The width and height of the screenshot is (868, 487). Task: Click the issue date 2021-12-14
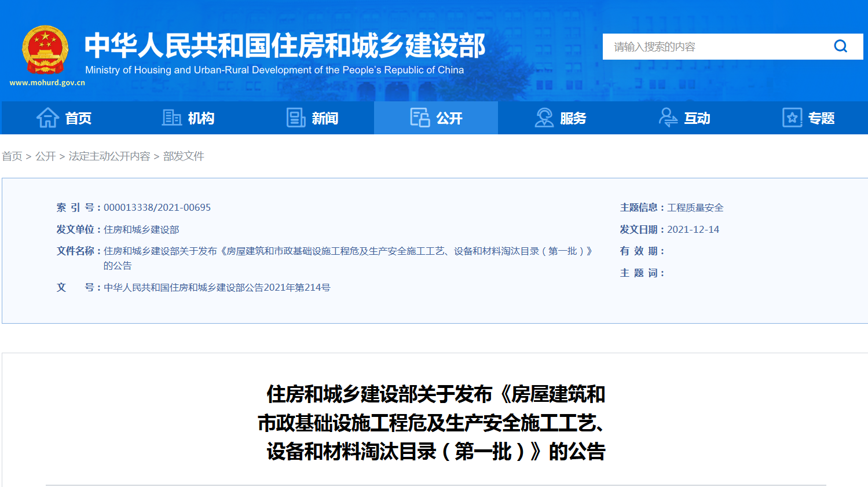(x=693, y=229)
